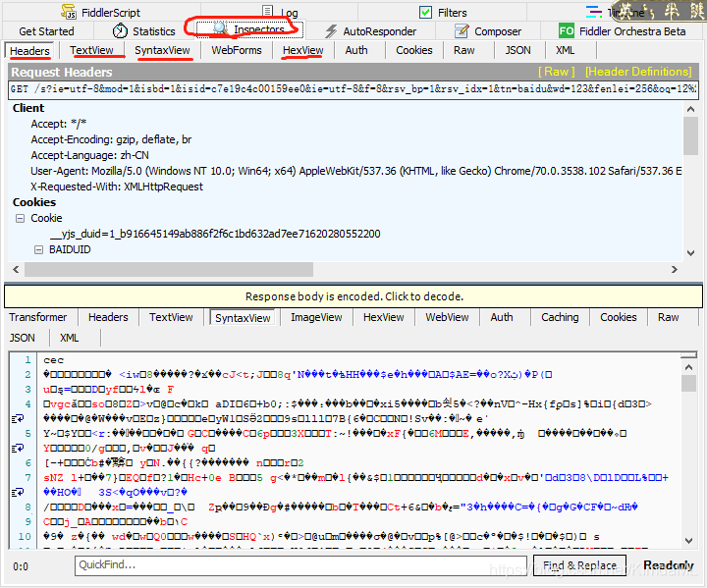Screen dimensions: 707x588
Task: Click the Composer pencil icon
Action: click(462, 31)
